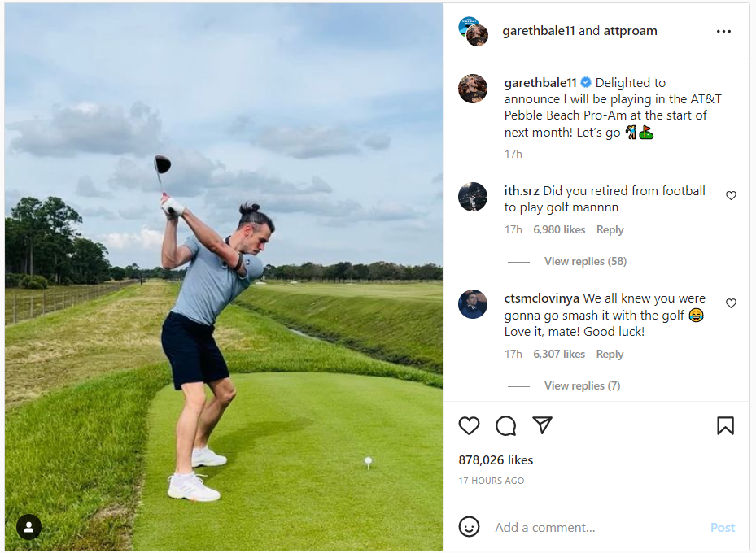Like the ctsmclovinya comment
756x553 pixels.
tap(731, 303)
